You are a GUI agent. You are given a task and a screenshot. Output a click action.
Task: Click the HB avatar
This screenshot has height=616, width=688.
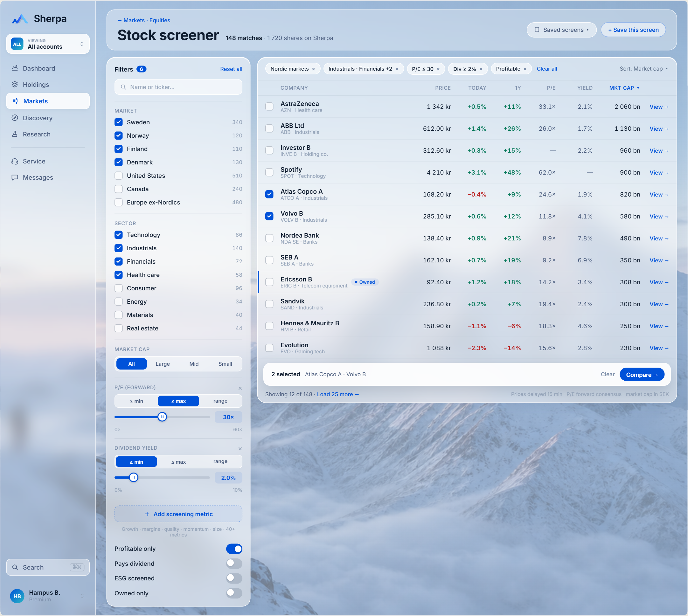[17, 596]
